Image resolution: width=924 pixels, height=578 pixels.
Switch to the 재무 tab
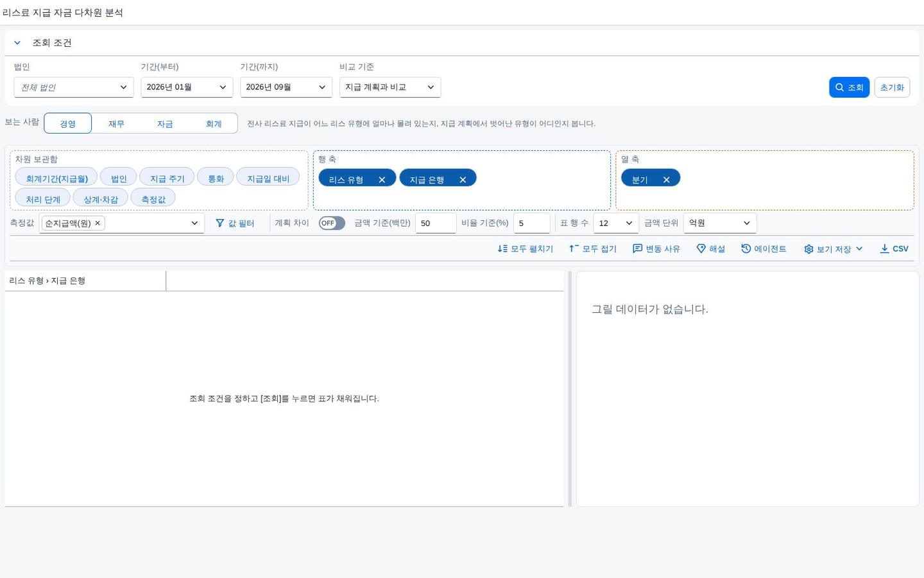(x=116, y=123)
